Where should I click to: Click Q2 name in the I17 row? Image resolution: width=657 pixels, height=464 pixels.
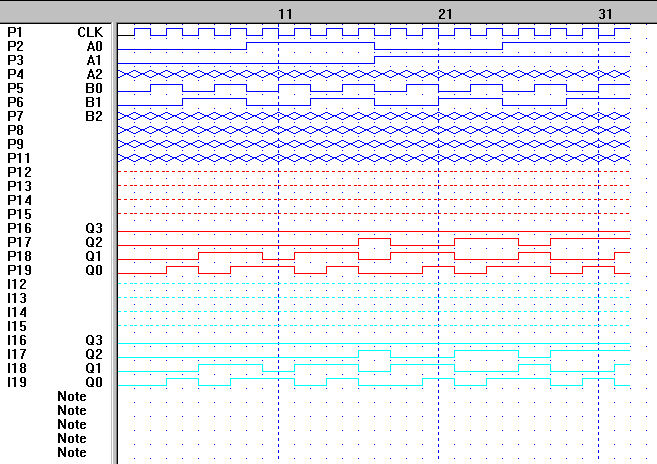coord(94,354)
